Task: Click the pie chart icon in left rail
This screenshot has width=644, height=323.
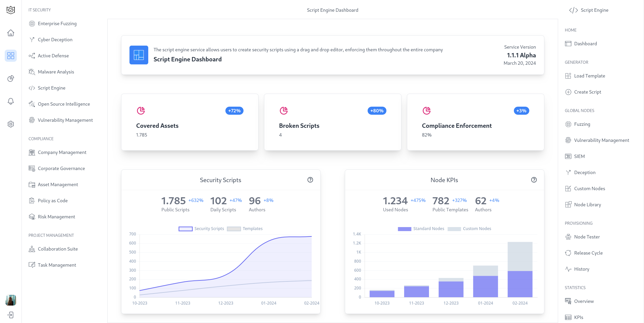Action: 11,78
